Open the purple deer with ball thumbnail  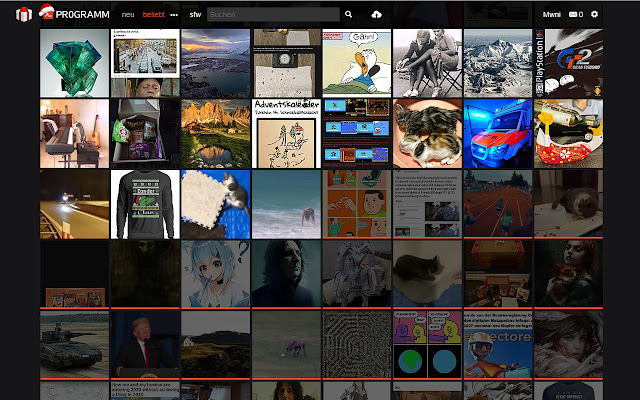287,345
